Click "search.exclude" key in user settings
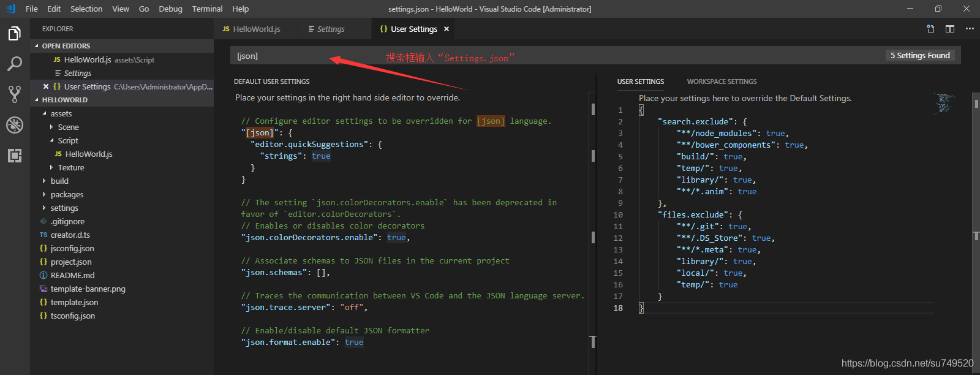This screenshot has width=980, height=375. [x=695, y=122]
